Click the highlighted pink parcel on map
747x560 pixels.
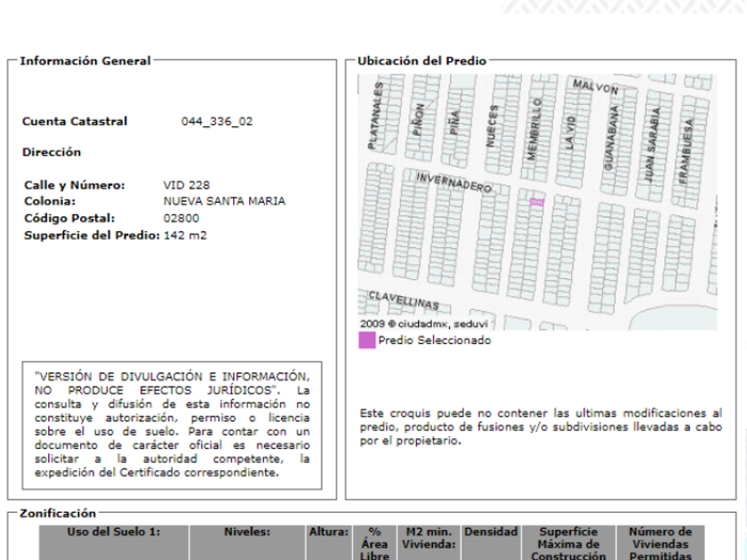click(x=537, y=203)
